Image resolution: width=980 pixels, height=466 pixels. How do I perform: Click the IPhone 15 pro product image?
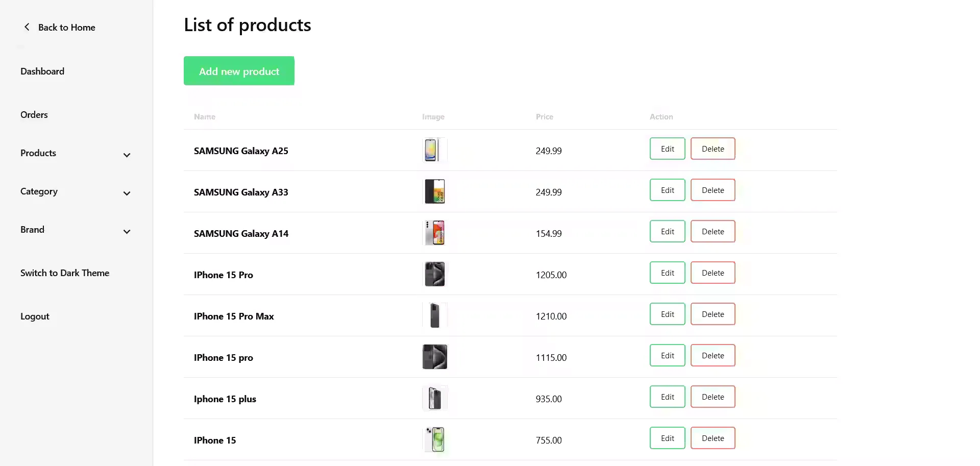click(434, 356)
